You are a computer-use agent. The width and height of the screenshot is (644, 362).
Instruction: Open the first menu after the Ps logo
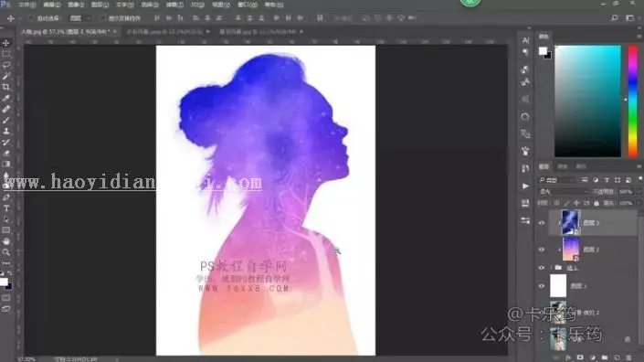26,5
